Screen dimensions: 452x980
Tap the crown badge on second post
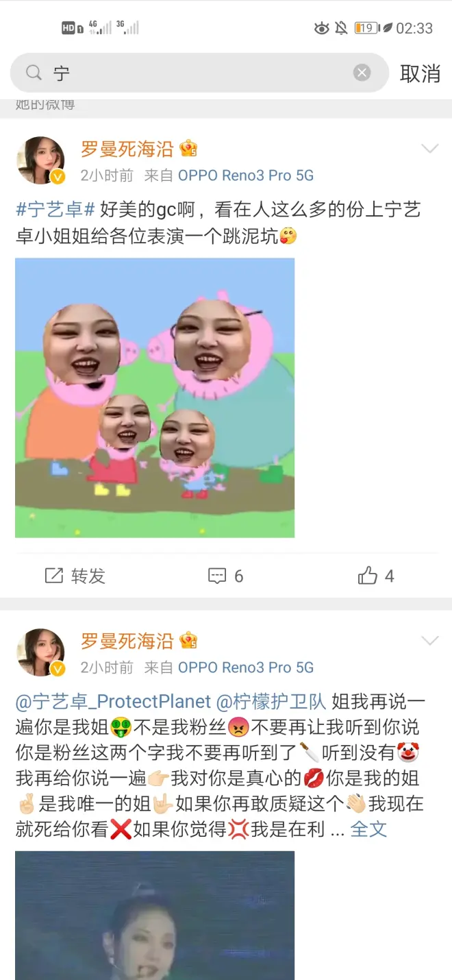(x=188, y=641)
